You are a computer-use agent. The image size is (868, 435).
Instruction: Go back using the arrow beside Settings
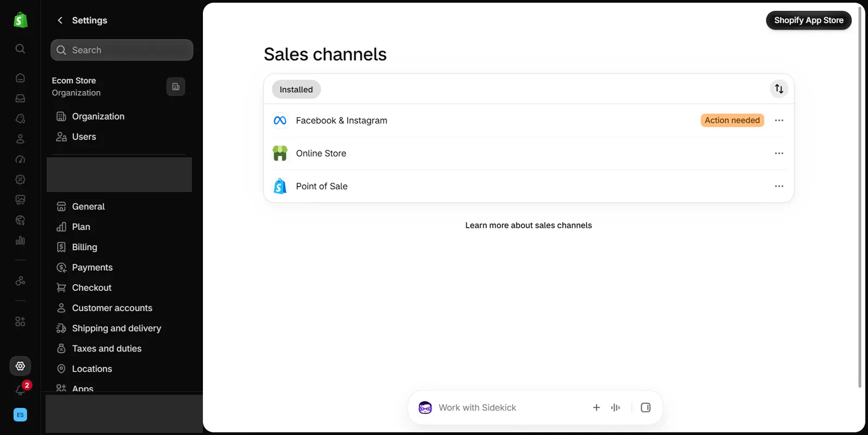(60, 20)
